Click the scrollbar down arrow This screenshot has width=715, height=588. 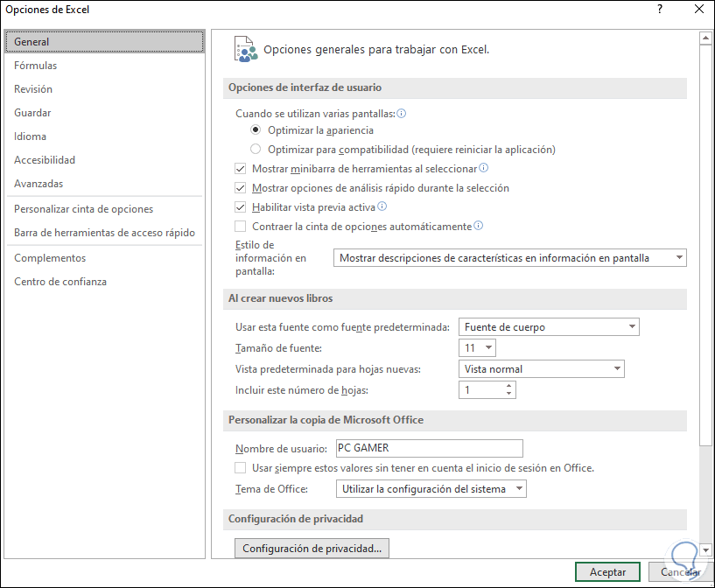click(x=705, y=550)
